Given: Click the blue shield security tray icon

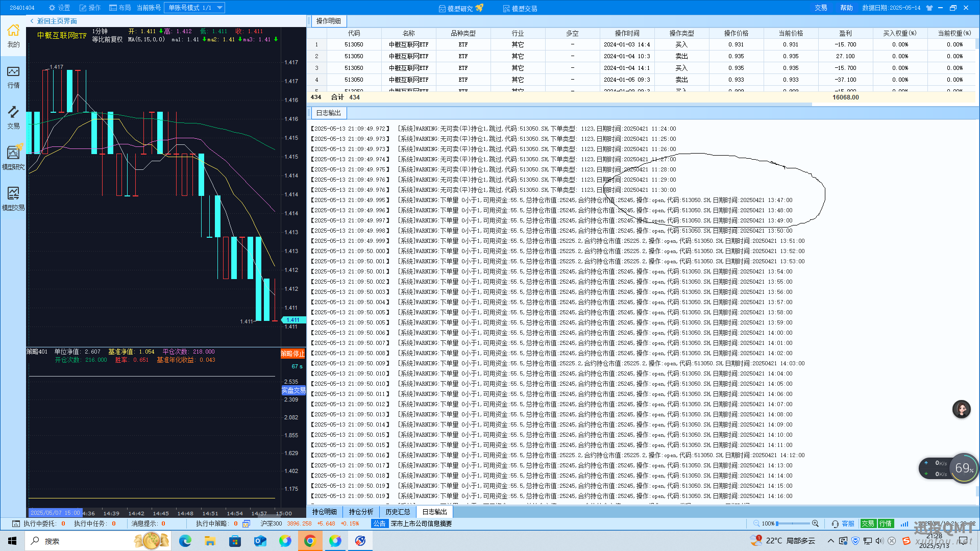Looking at the screenshot, I should [x=855, y=541].
